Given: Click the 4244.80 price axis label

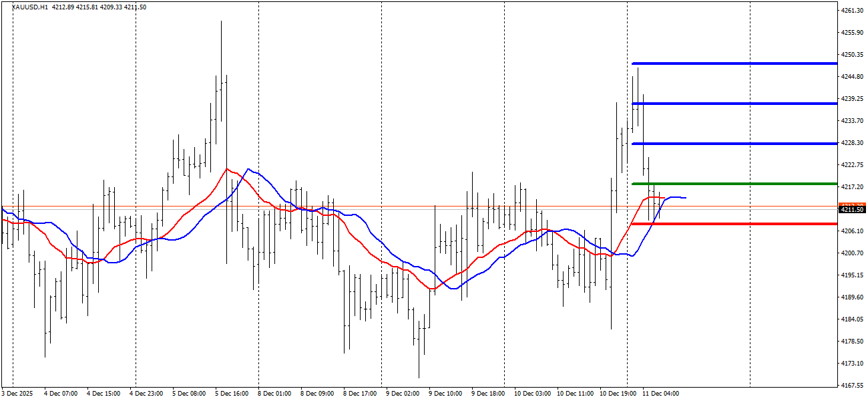Looking at the screenshot, I should click(x=852, y=77).
